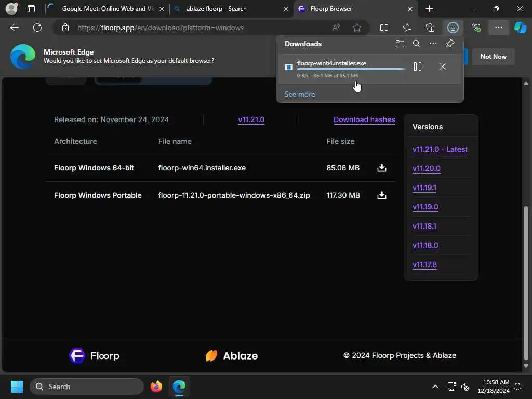This screenshot has width=532, height=399.
Task: Select the Floorp Browser tab
Action: pos(355,9)
